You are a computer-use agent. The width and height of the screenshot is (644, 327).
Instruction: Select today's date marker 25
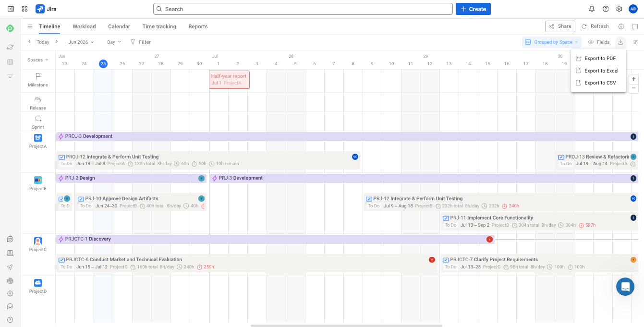click(103, 64)
